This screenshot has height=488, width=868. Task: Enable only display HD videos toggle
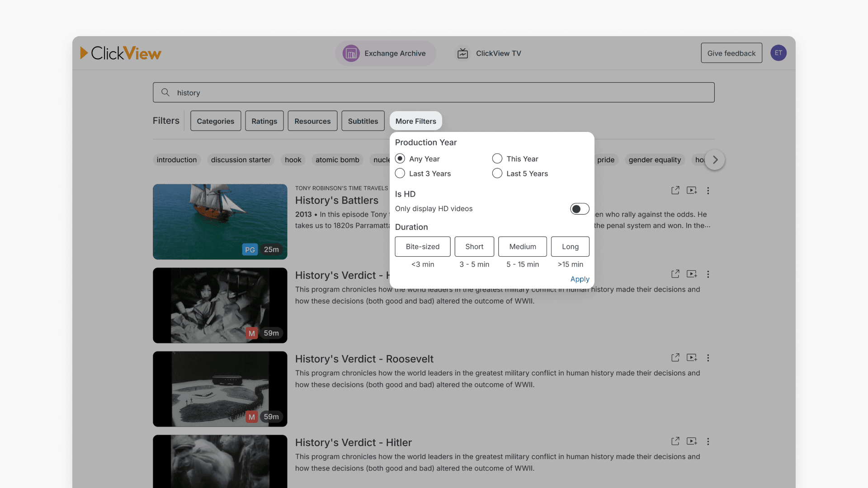click(x=579, y=209)
